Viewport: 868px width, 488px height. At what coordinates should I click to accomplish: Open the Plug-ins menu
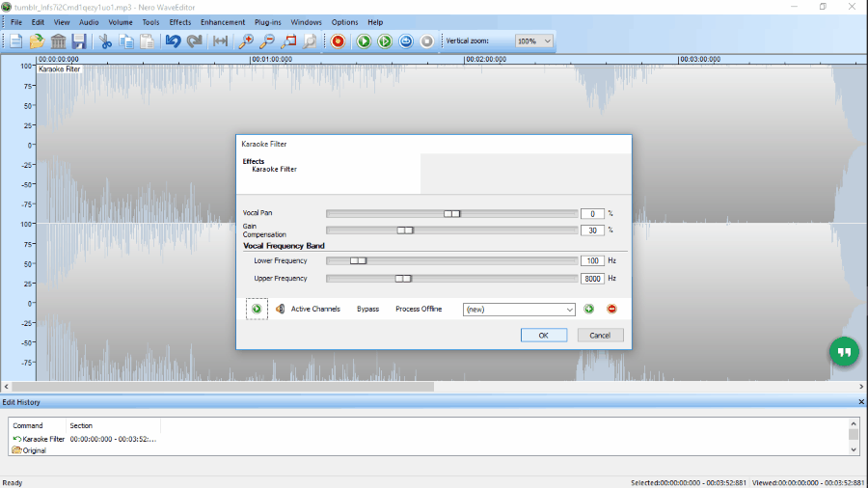pyautogui.click(x=268, y=22)
